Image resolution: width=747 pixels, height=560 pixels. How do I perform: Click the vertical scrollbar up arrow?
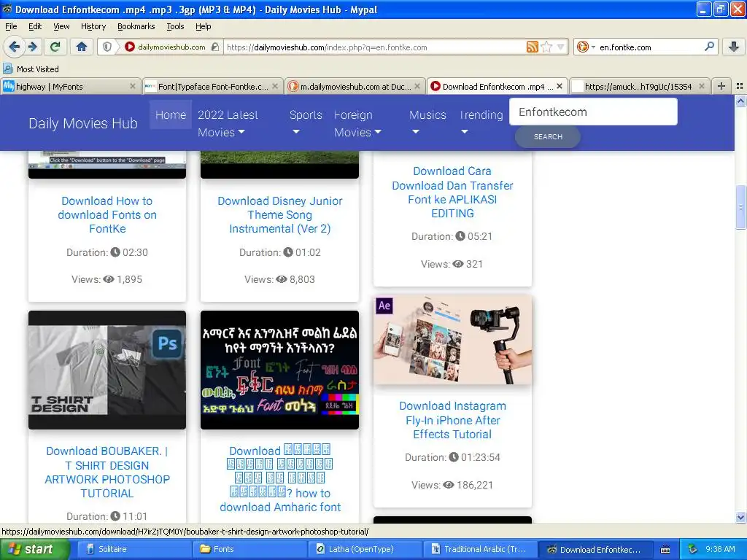pos(740,101)
